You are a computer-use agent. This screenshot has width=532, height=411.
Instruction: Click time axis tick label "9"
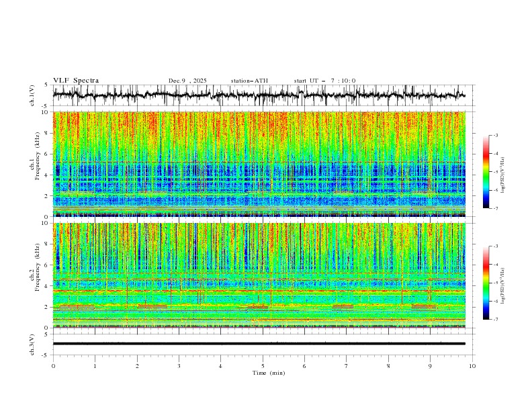pos(430,366)
